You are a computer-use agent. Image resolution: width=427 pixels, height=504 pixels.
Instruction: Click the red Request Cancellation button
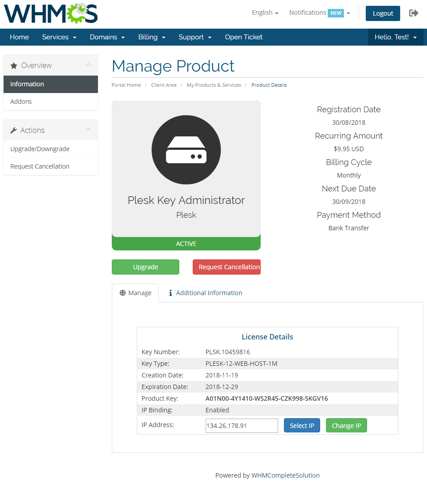[227, 267]
